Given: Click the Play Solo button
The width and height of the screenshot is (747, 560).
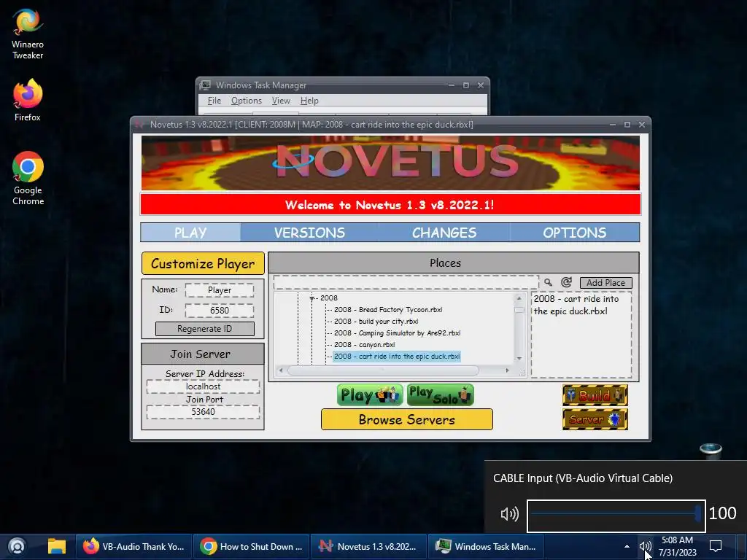Looking at the screenshot, I should pyautogui.click(x=440, y=395).
